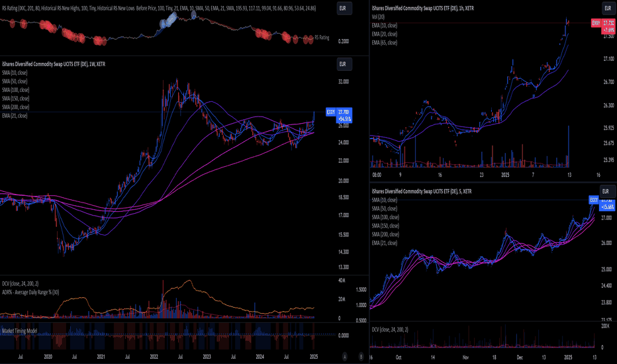Select SMA (200, close) on weekly chart
This screenshot has height=364, width=617.
coord(15,107)
